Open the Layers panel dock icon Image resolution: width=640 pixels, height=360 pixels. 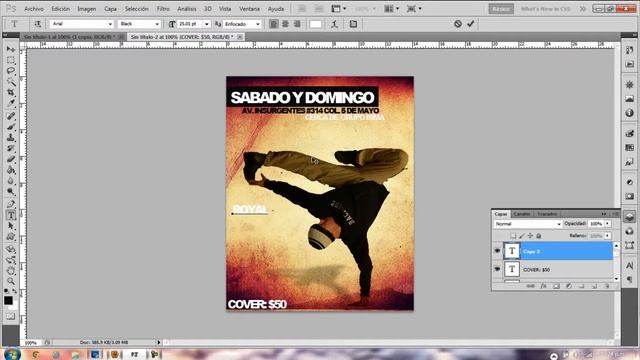(x=630, y=217)
